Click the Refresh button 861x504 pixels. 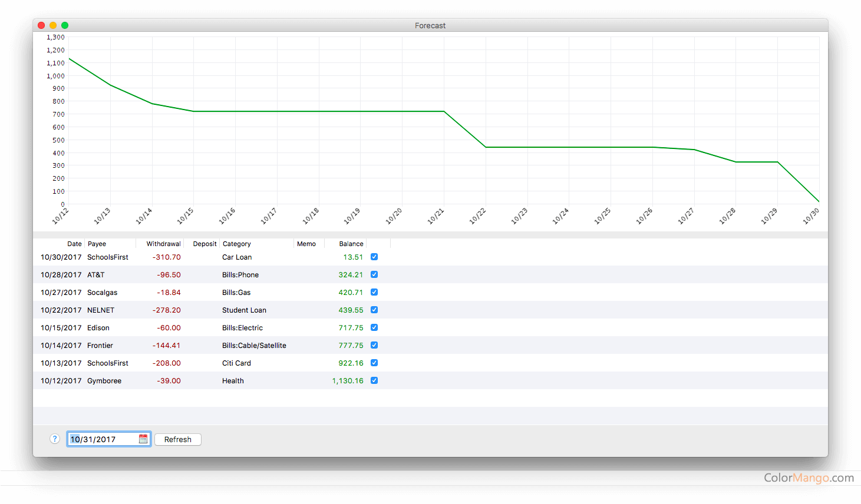[x=178, y=439]
